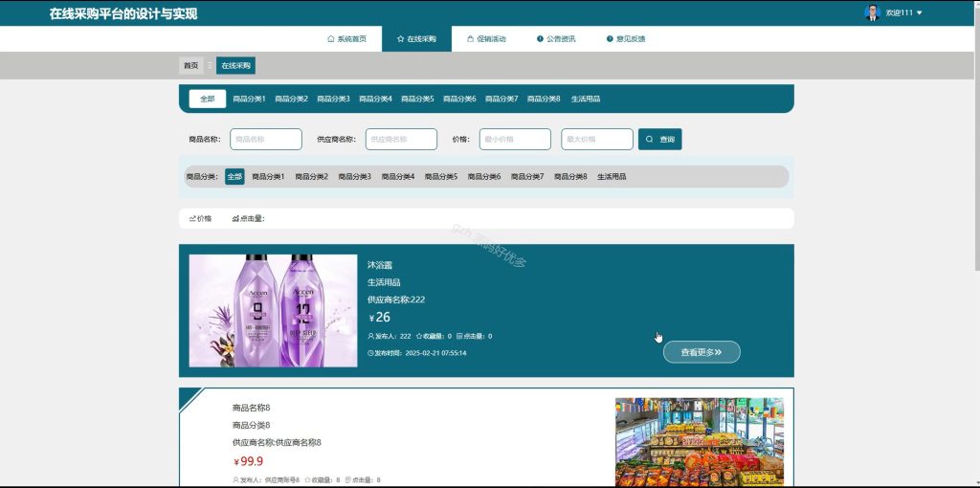Select 生活用品 in the top category bar
The image size is (980, 488).
click(x=586, y=99)
